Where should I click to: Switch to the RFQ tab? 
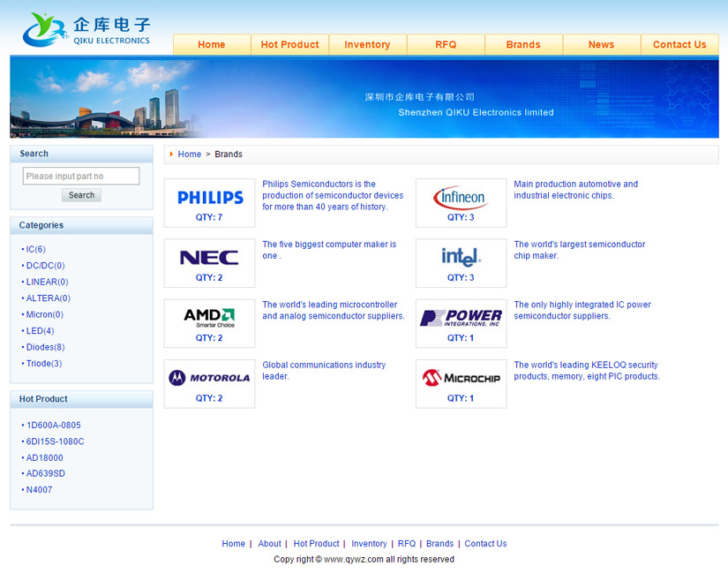tap(446, 45)
